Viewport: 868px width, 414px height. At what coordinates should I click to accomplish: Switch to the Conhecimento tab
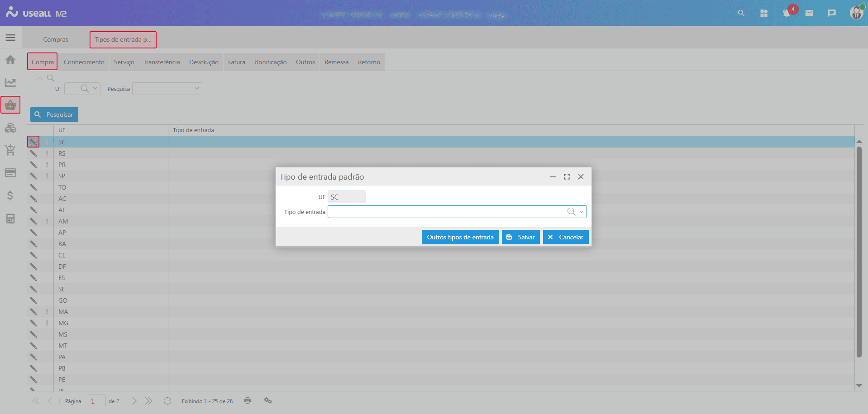tap(84, 62)
